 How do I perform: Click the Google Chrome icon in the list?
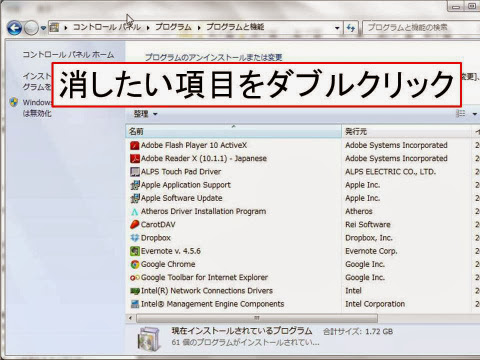tap(135, 265)
